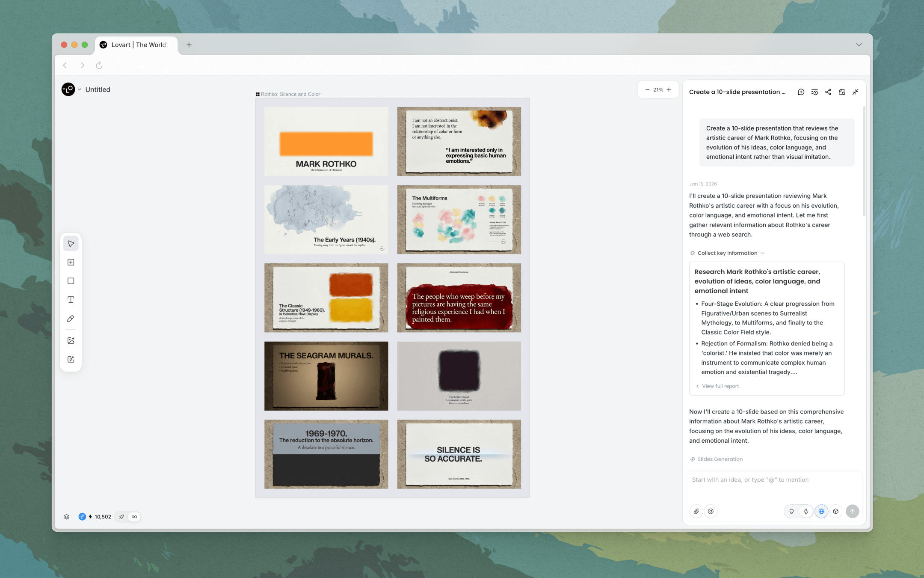The width and height of the screenshot is (924, 578).
Task: Expand the Collect key information section
Action: 762,253
